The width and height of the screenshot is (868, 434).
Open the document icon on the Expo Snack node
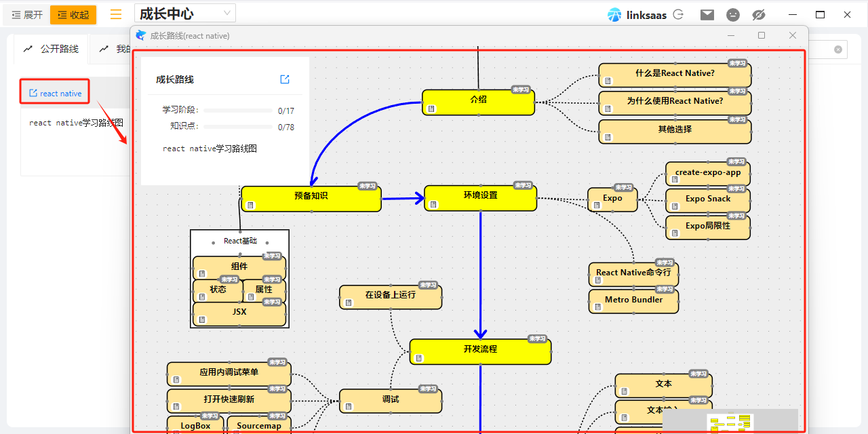point(675,206)
